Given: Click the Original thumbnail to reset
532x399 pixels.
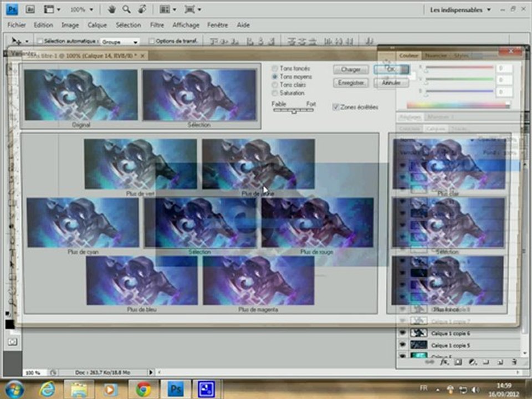Looking at the screenshot, I should pos(81,95).
